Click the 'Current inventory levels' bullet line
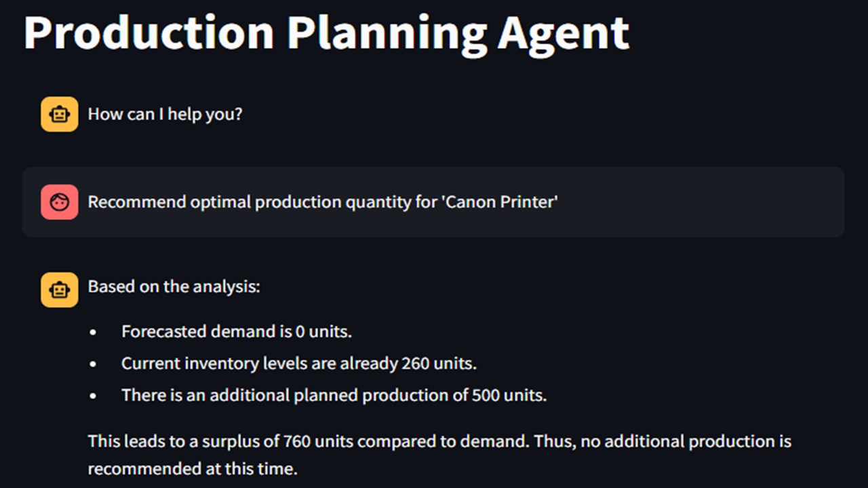 coord(299,363)
